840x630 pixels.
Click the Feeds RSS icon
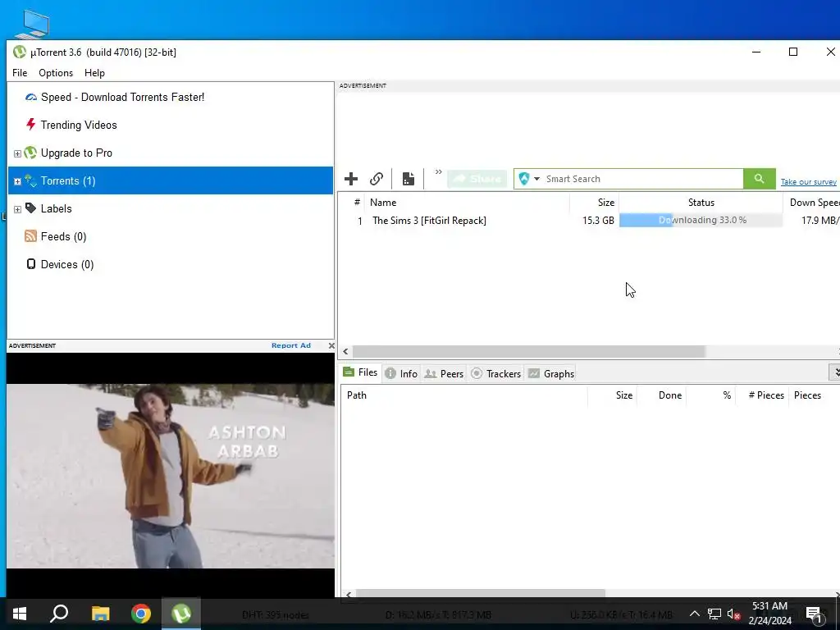tap(30, 235)
